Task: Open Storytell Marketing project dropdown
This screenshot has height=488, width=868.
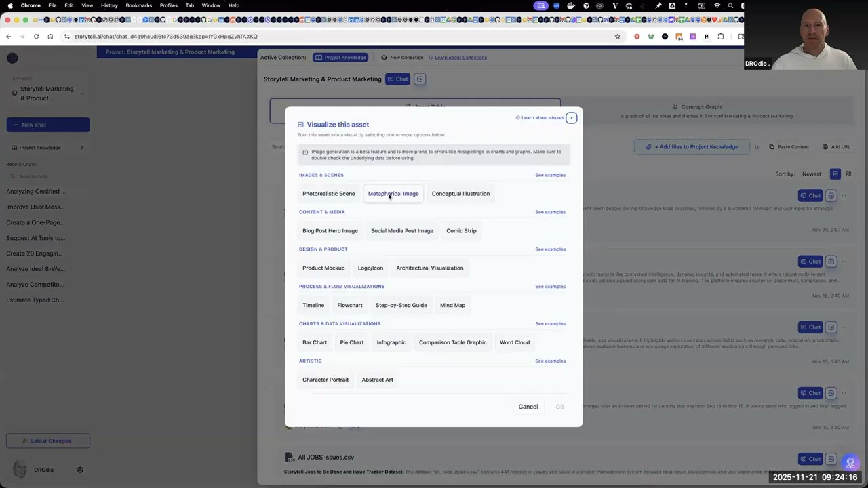Action: coord(48,94)
